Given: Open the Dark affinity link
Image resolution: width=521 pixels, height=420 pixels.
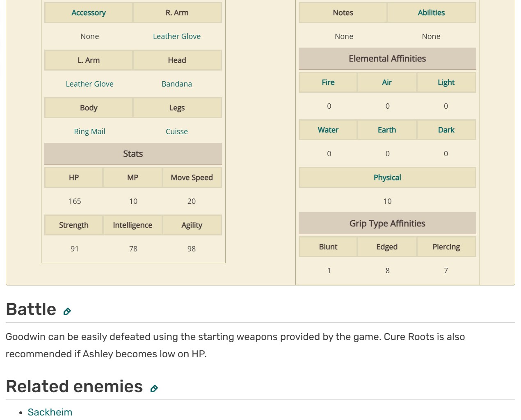Looking at the screenshot, I should pyautogui.click(x=446, y=130).
